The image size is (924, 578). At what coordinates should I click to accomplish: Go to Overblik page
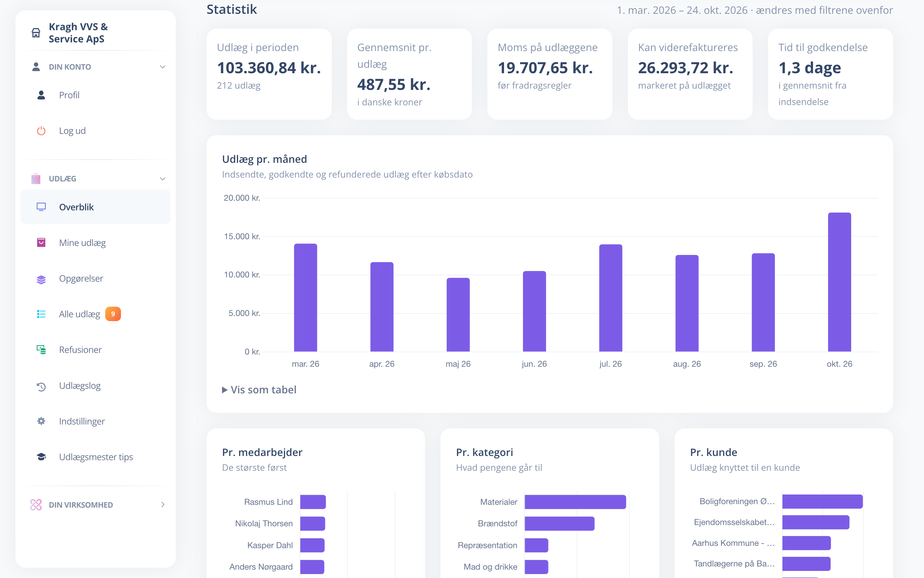point(96,207)
